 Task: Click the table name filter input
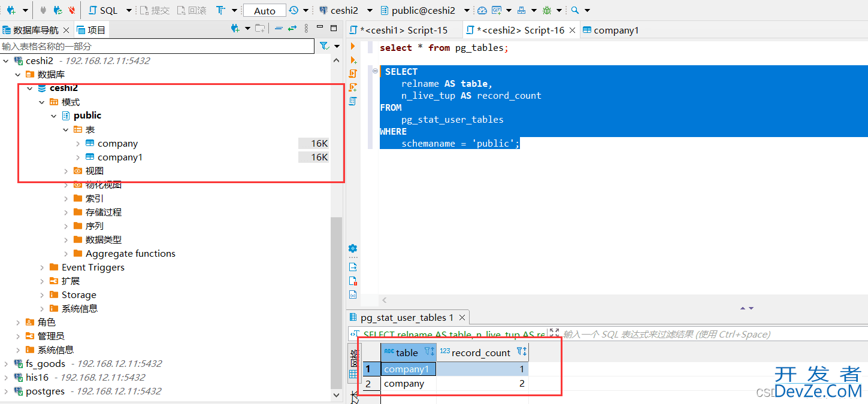(x=157, y=46)
